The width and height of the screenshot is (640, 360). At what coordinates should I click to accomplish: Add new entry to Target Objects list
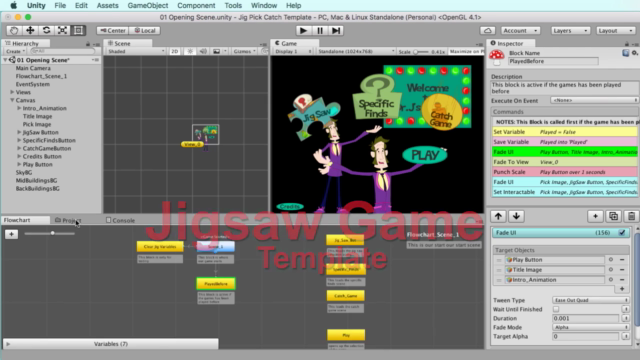[622, 289]
